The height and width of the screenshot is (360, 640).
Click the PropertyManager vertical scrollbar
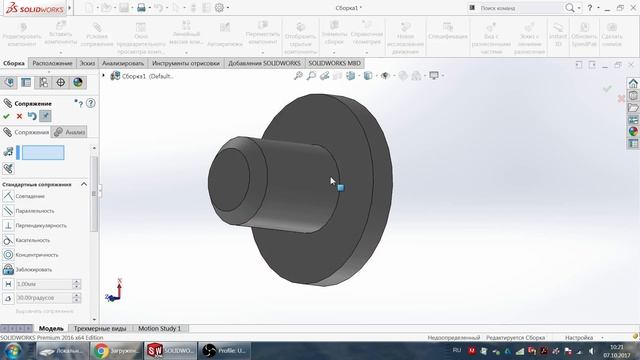tap(94, 193)
